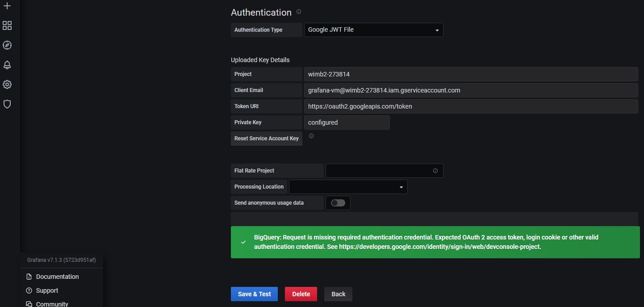Click info icon inside Flat Rate Project field
This screenshot has height=307, width=644.
click(x=435, y=171)
